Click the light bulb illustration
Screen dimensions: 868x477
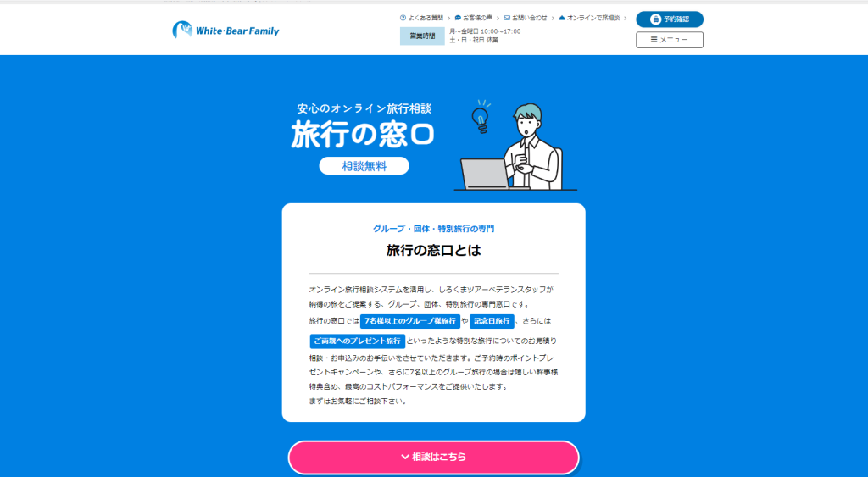[481, 117]
